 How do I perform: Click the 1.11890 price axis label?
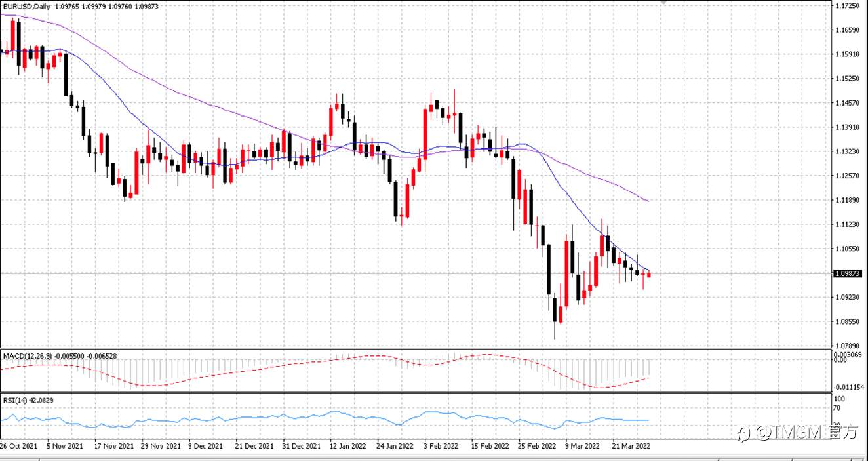point(848,200)
